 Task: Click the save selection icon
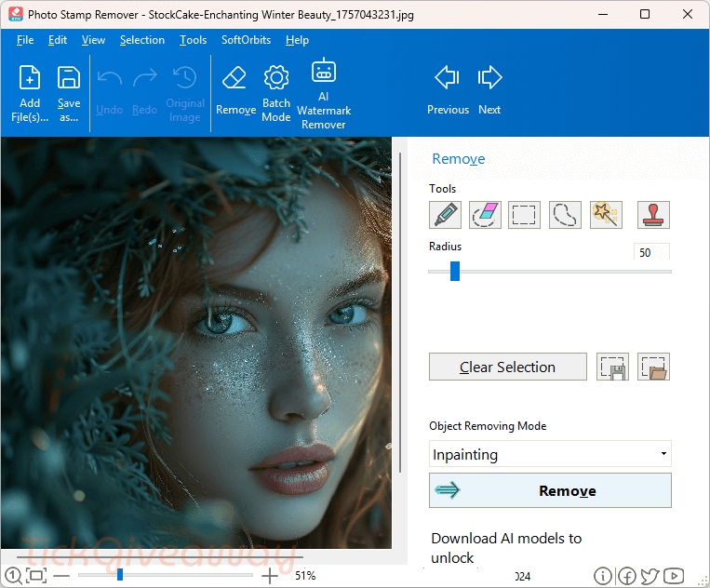click(x=612, y=367)
